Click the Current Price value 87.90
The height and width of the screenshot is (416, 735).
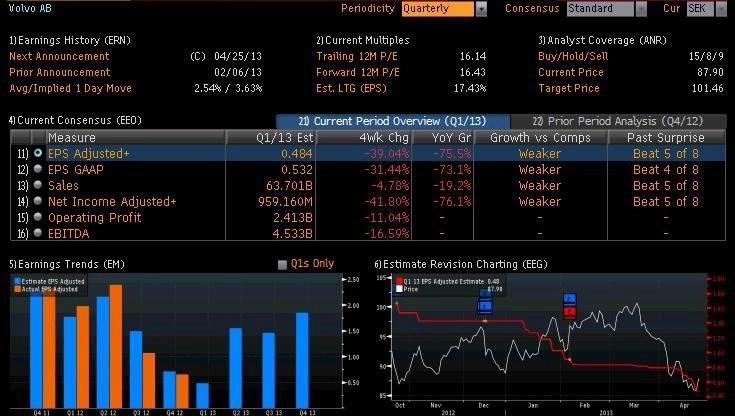[x=710, y=72]
